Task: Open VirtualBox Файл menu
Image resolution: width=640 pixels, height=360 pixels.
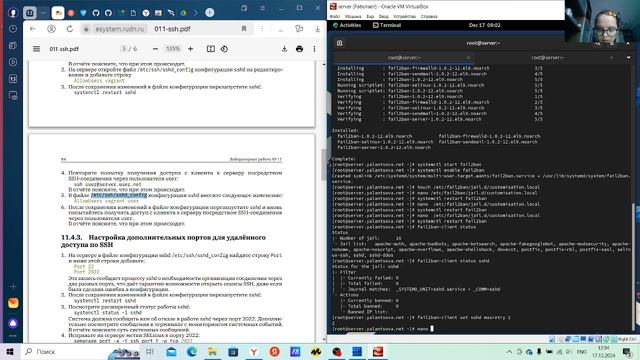Action: coord(335,17)
